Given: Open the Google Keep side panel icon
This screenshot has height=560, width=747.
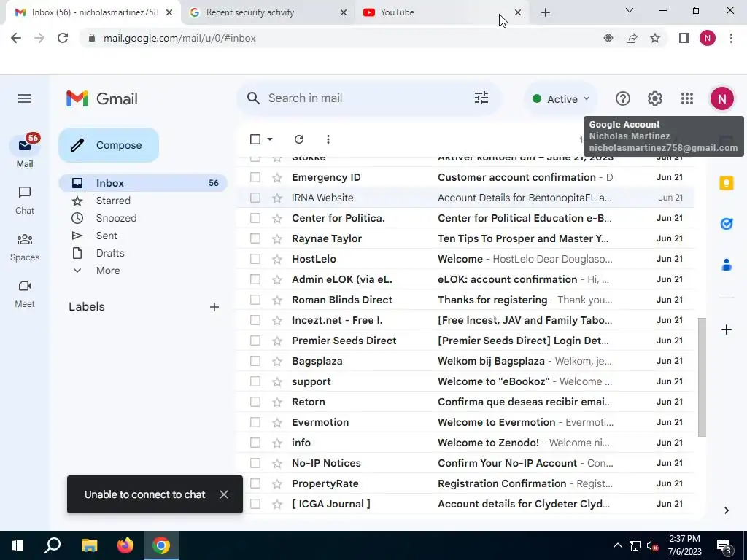Looking at the screenshot, I should [726, 183].
